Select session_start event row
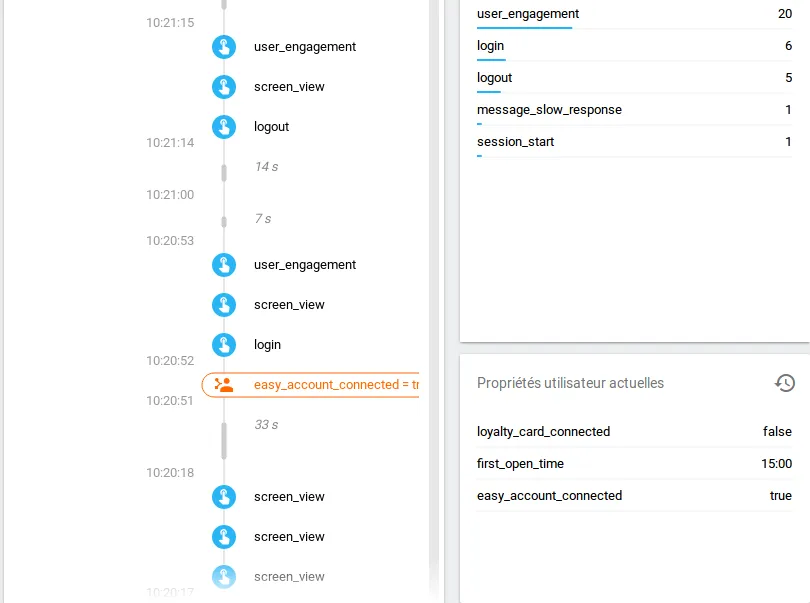The height and width of the screenshot is (603, 810). pyautogui.click(x=634, y=142)
